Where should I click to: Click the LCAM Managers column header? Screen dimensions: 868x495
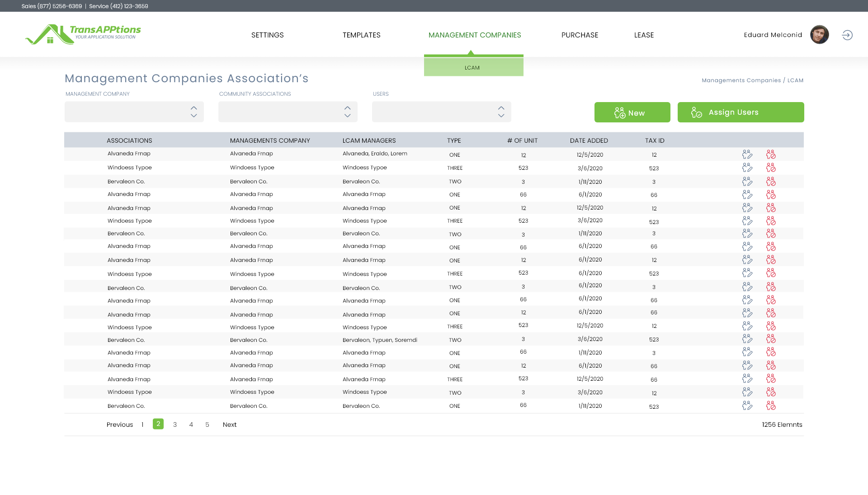tap(369, 140)
